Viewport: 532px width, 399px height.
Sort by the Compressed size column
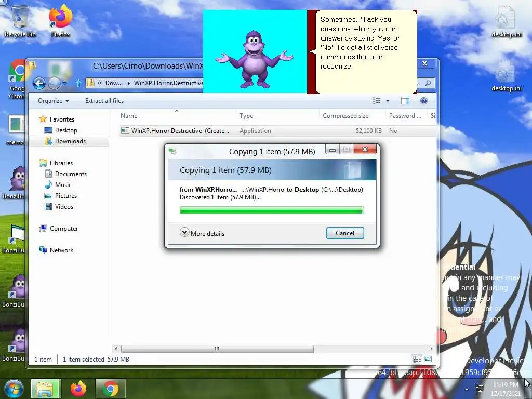[352, 116]
